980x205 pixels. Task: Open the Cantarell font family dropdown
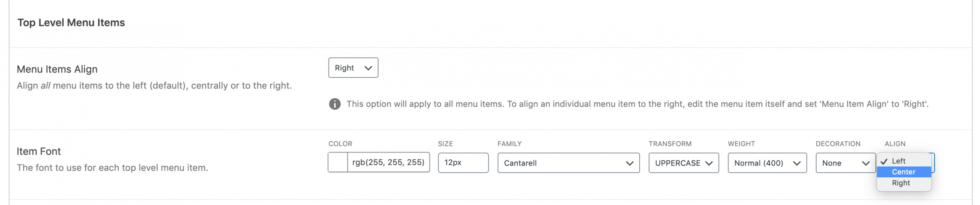568,163
